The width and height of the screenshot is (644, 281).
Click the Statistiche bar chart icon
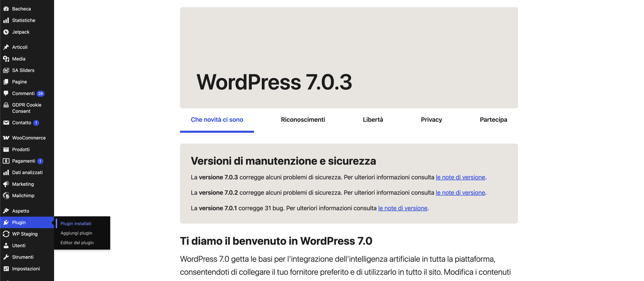(6, 20)
